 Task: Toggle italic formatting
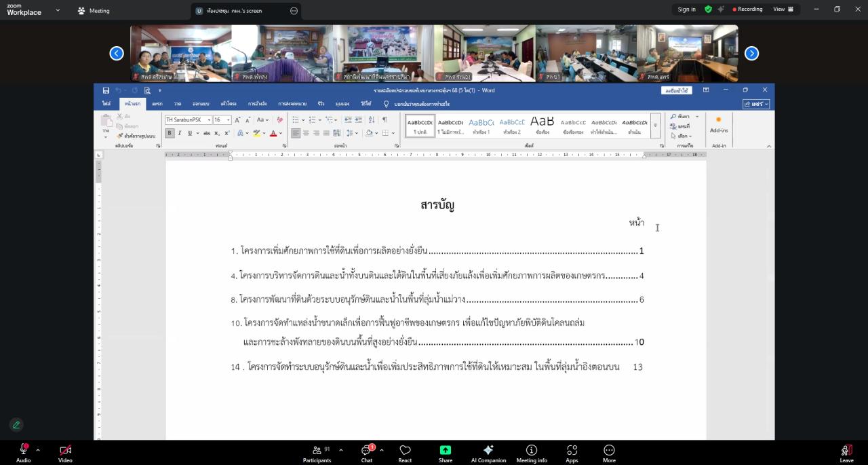(x=179, y=133)
